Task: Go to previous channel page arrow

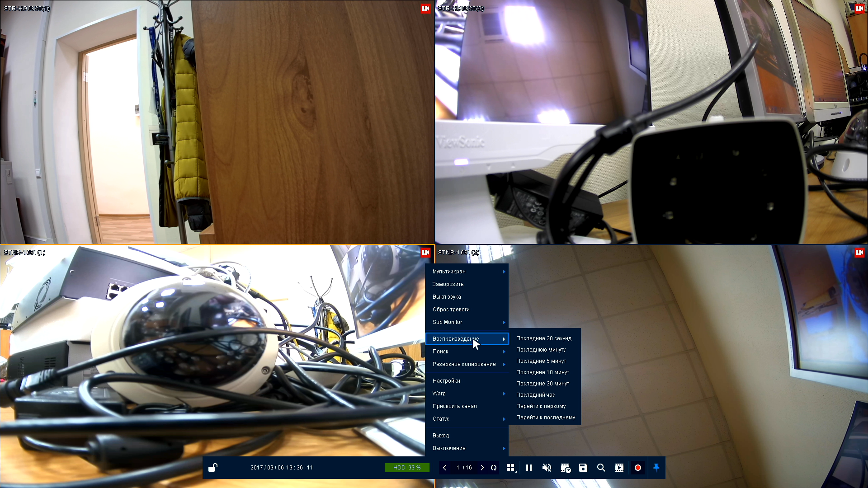Action: [x=445, y=468]
